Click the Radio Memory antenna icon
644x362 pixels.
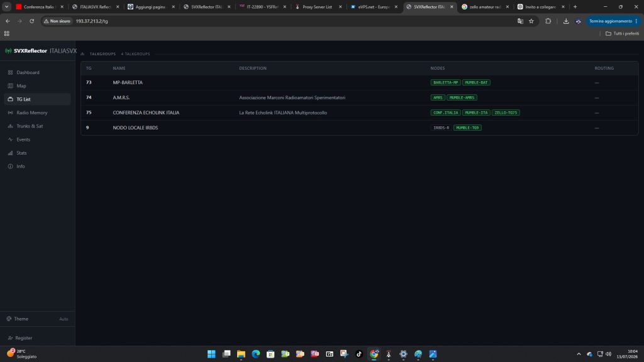(10, 112)
